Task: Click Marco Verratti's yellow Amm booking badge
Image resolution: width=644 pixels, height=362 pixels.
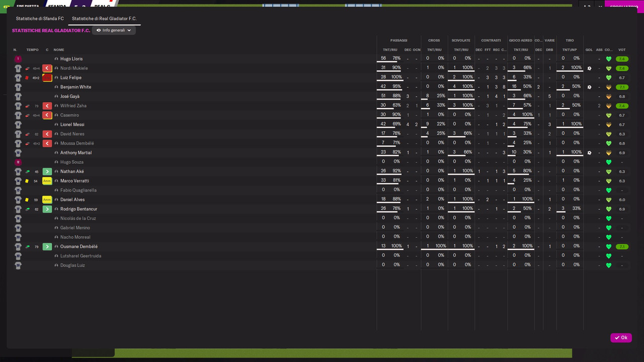Action: [x=47, y=181]
